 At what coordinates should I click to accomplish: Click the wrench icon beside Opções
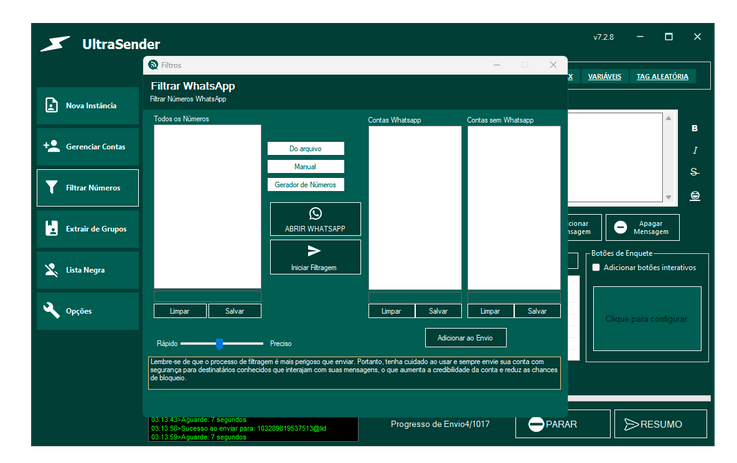point(51,311)
